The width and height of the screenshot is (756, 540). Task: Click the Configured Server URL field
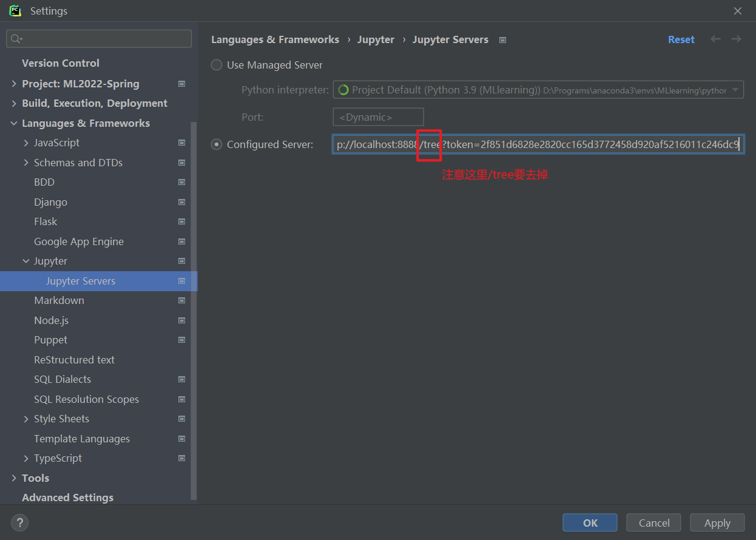tap(537, 144)
